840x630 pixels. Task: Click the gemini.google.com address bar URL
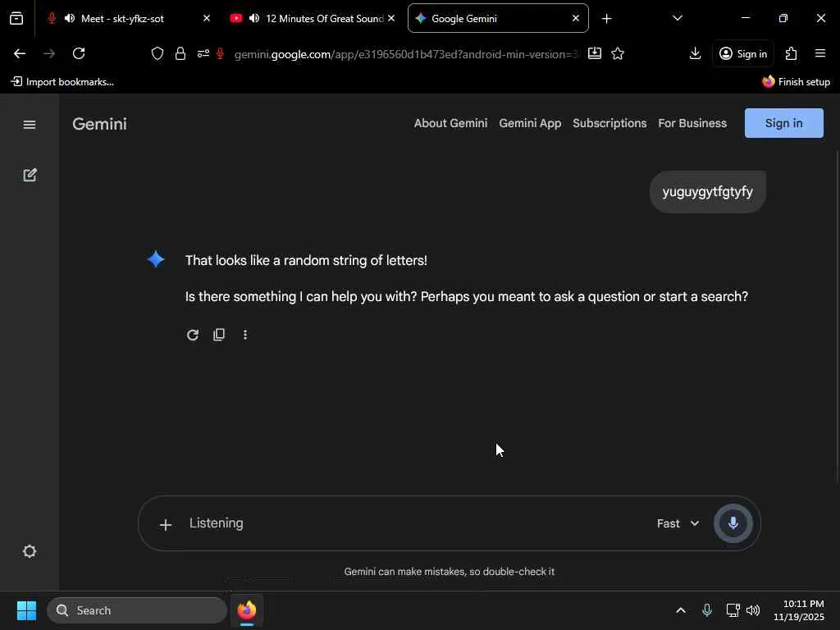pyautogui.click(x=407, y=54)
